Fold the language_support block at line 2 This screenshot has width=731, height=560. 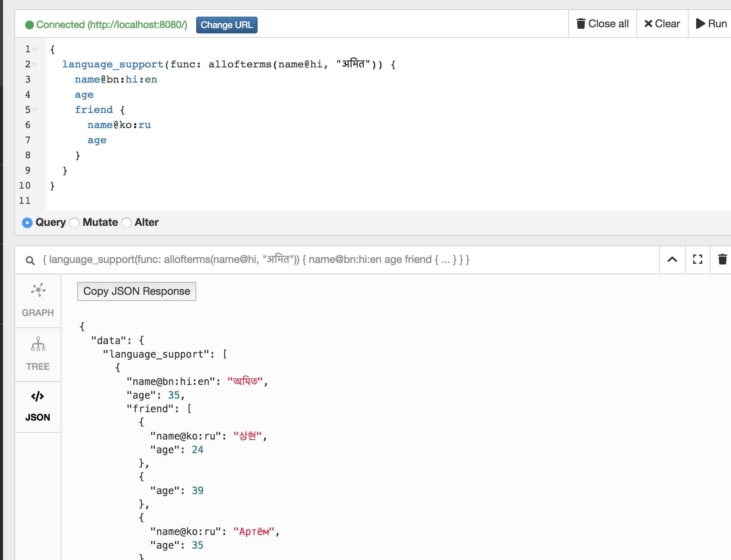pyautogui.click(x=35, y=64)
